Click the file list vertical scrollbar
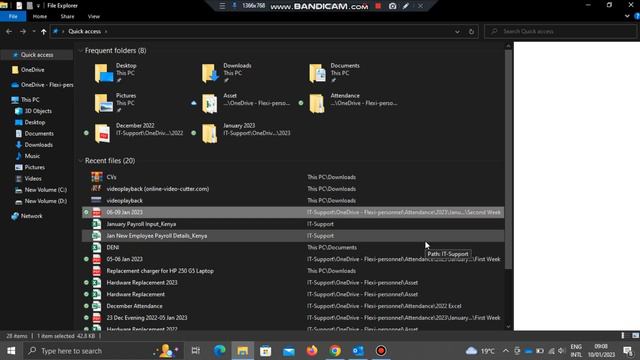Viewport: 640px width, 360px height. 508,159
